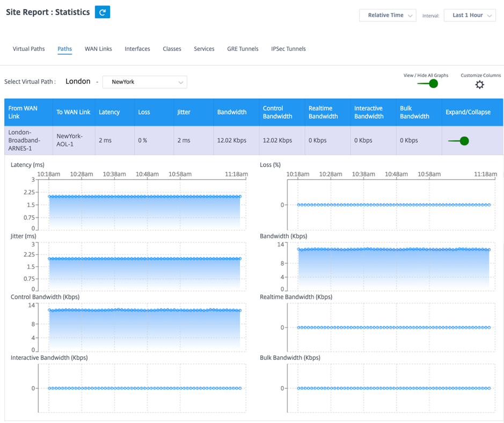Switch to the Virtual Paths tab

28,49
